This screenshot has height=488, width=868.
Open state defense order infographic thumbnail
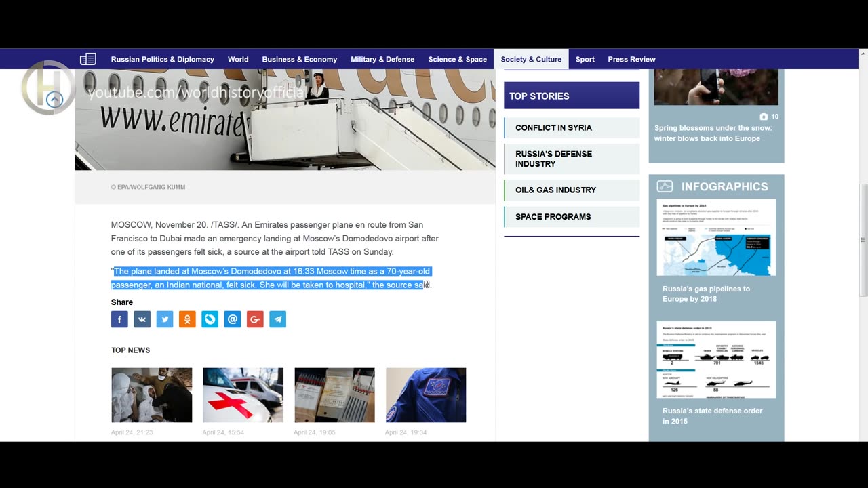click(716, 359)
